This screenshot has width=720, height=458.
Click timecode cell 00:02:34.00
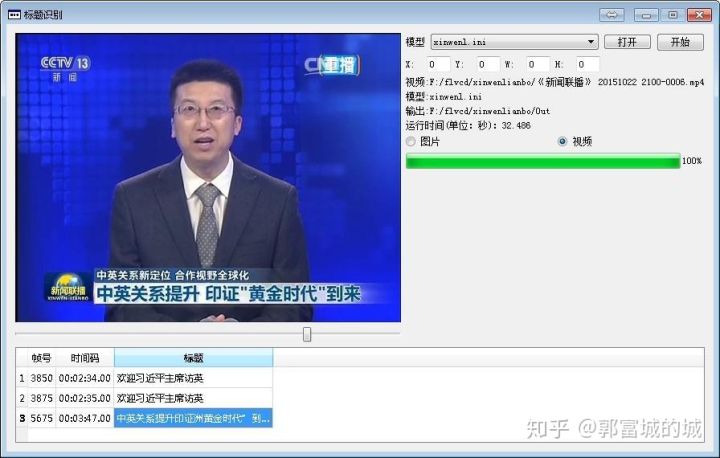coord(84,378)
